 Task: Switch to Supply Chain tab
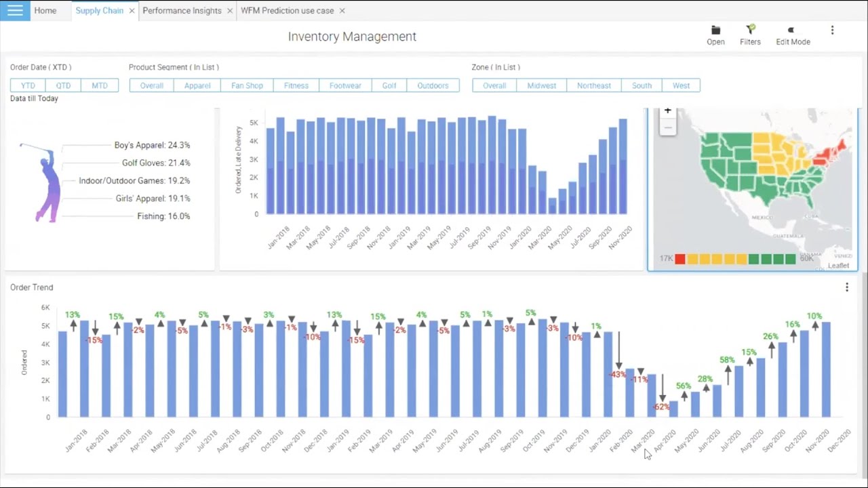(x=100, y=11)
